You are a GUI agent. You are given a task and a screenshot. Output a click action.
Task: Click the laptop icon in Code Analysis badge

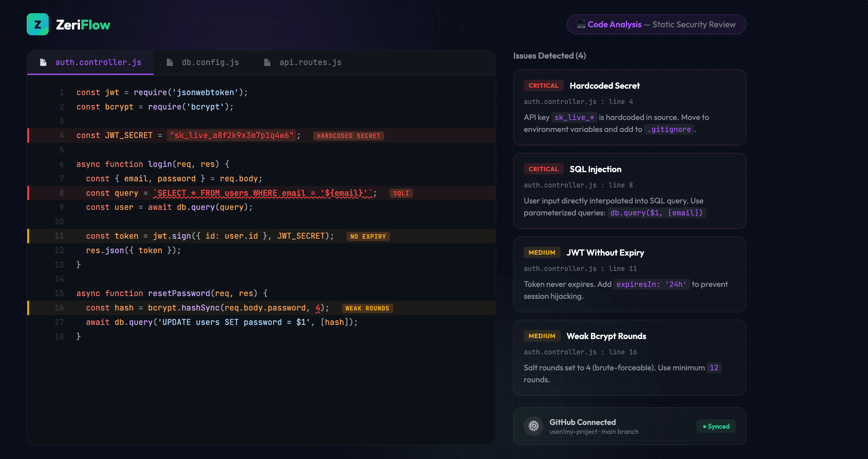coord(581,24)
